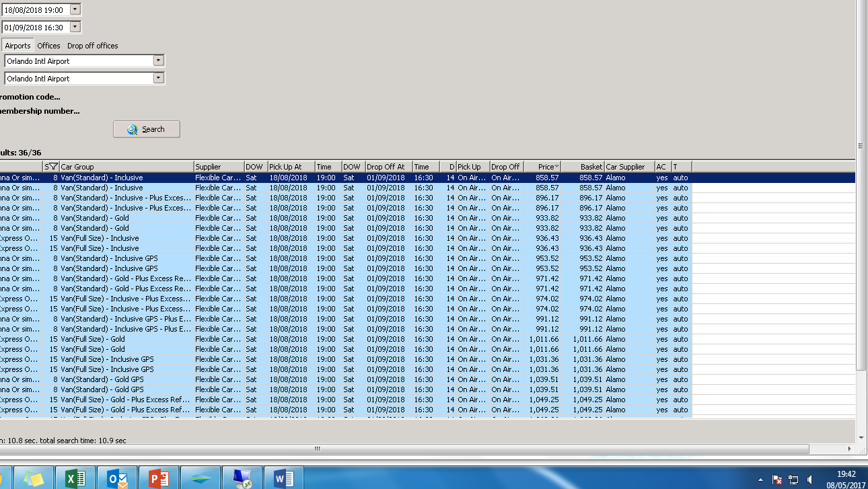Switch to the Airports tab
The height and width of the screenshot is (489, 868).
pyautogui.click(x=18, y=46)
